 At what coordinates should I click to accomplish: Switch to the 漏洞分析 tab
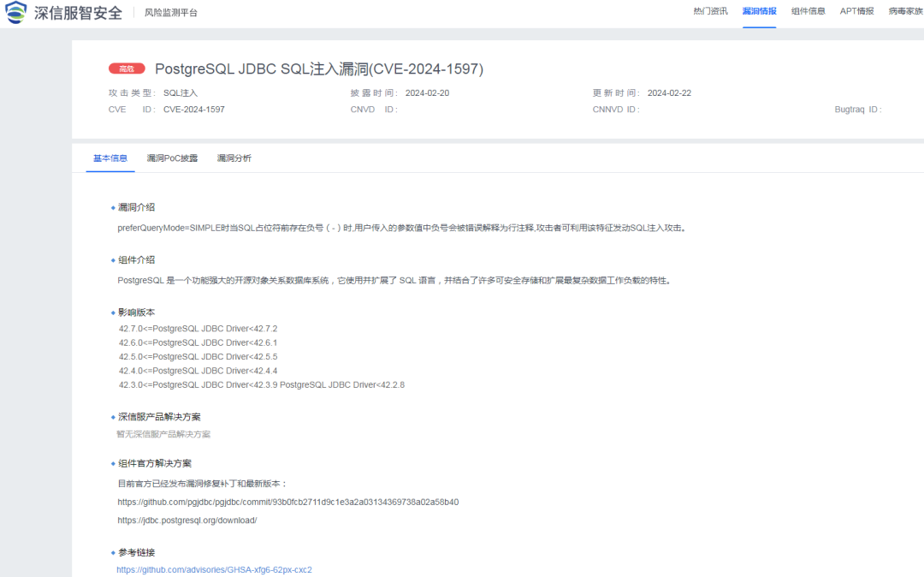point(234,158)
